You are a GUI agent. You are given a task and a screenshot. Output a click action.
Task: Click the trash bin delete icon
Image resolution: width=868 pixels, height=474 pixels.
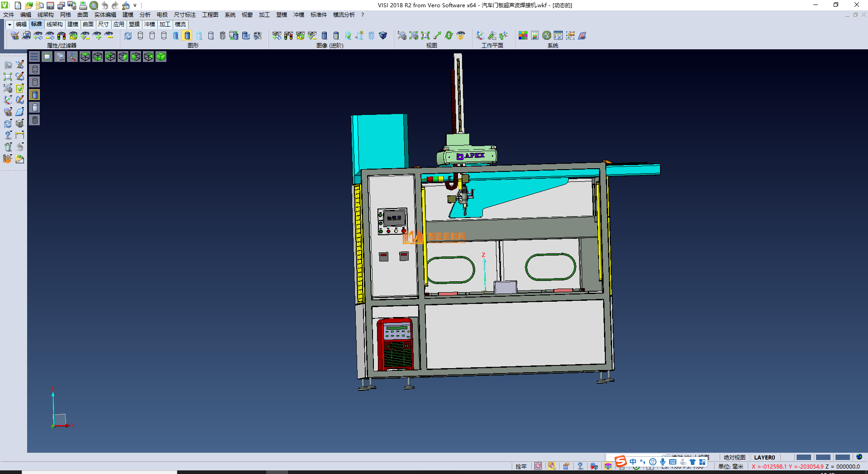coord(8,147)
